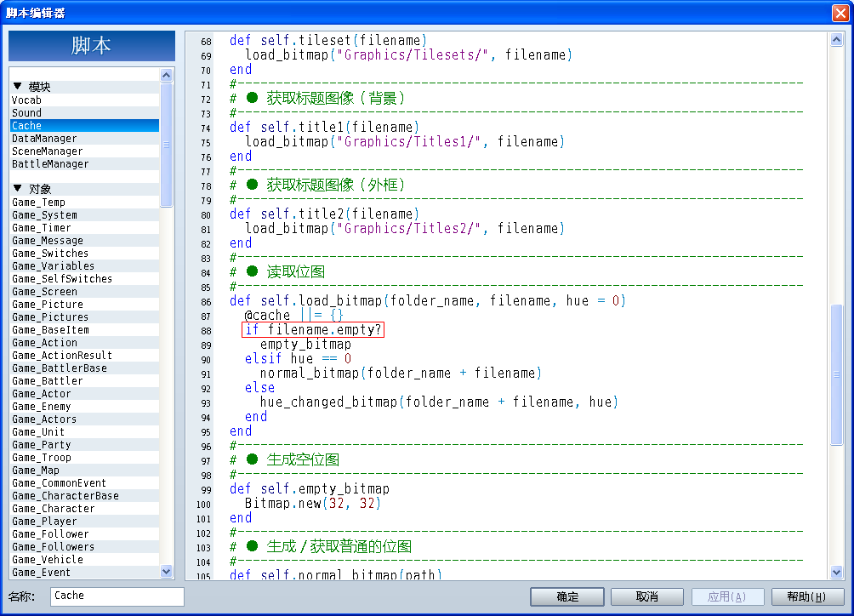Screen dimensions: 854x616
Task: Select Game_Map in script list
Action: click(x=84, y=471)
